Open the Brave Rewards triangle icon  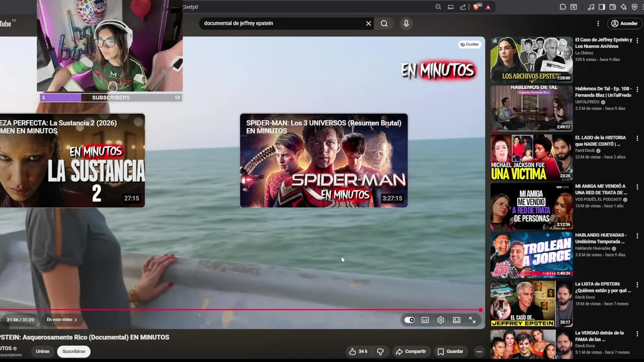tap(488, 7)
